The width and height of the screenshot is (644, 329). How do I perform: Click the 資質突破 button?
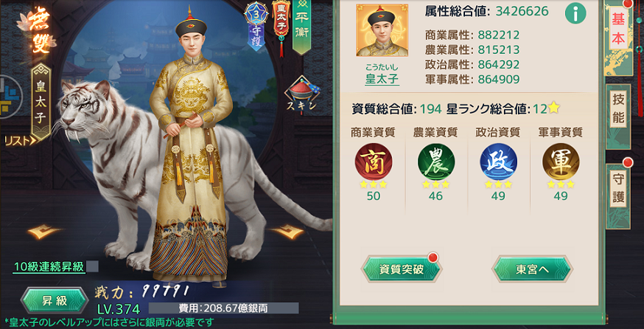[x=402, y=269]
